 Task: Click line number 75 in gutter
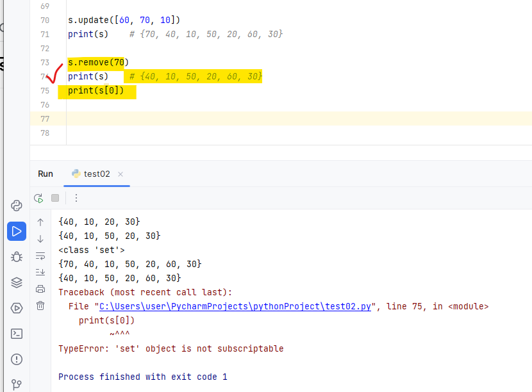[45, 91]
